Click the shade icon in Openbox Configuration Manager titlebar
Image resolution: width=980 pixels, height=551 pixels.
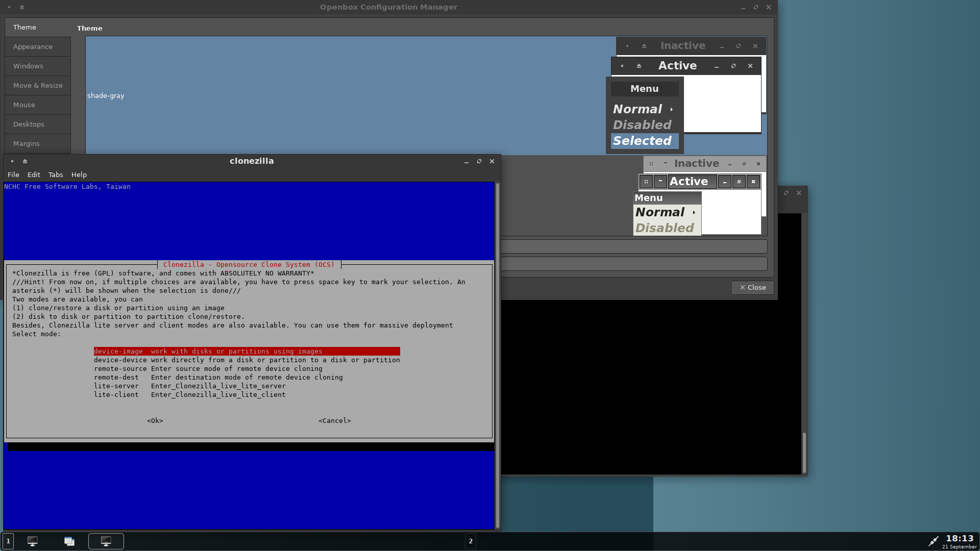[22, 7]
